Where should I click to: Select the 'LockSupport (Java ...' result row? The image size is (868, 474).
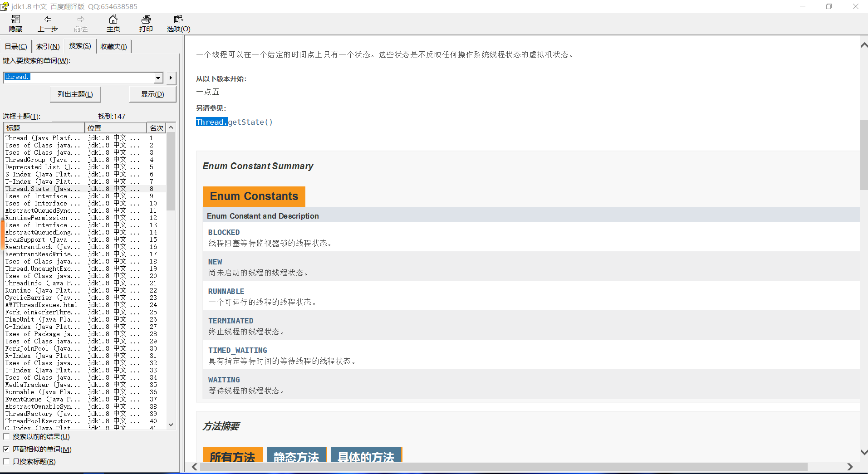pos(85,239)
